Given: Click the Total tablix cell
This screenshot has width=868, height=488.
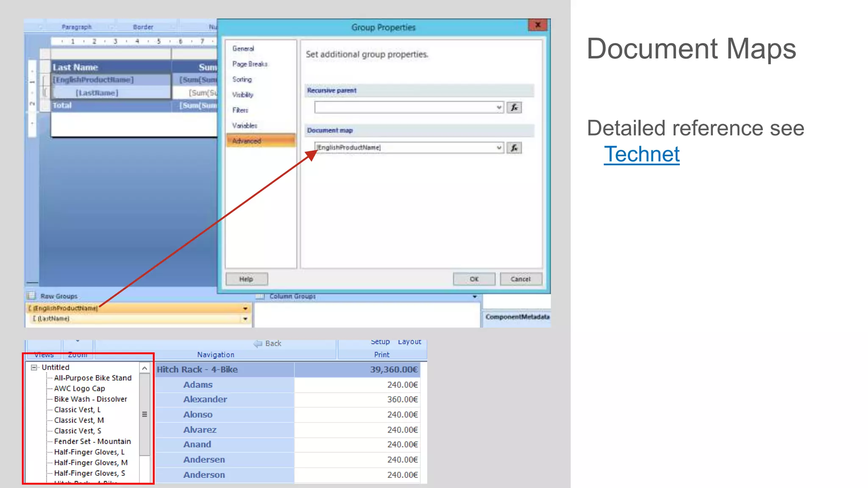Looking at the screenshot, I should coord(111,105).
